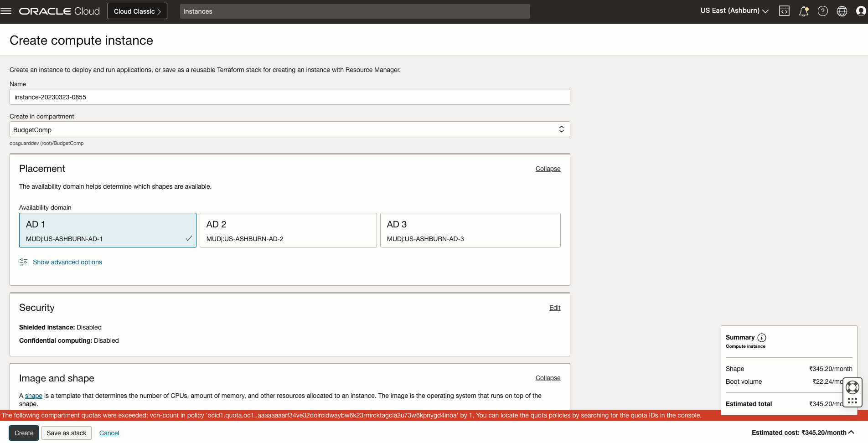Open the life ring support icon
Viewport: 868px width, 443px height.
point(852,387)
